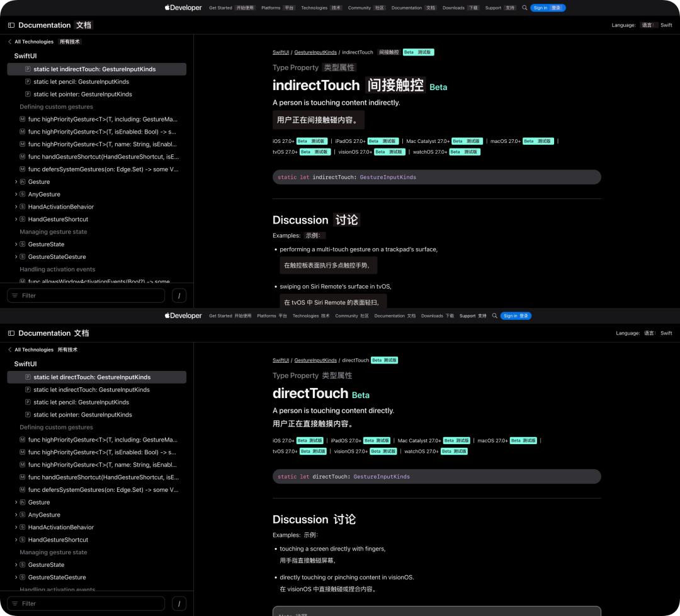Click the slash shortcut button beside top Filter
Viewport: 680px width, 616px height.
coord(179,295)
